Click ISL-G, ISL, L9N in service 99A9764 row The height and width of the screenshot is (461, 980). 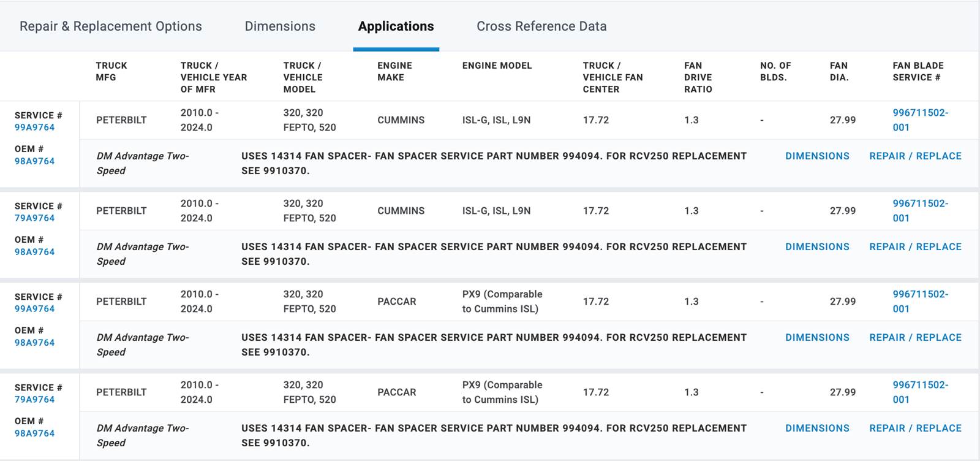(x=496, y=120)
